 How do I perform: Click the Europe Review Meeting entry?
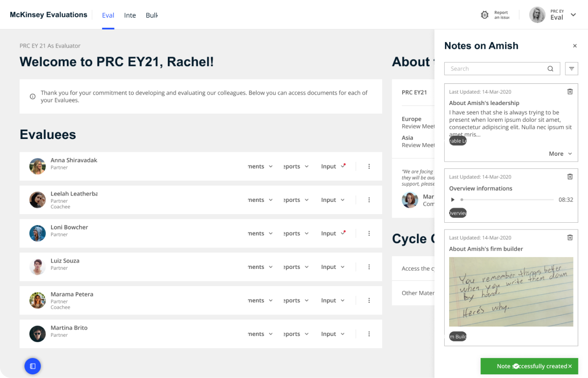(418, 123)
